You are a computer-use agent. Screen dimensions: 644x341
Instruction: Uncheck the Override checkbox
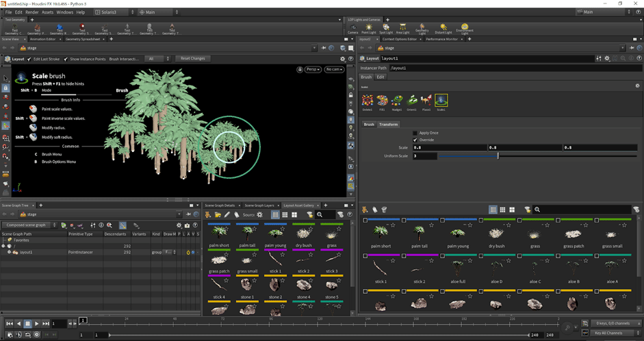click(415, 140)
